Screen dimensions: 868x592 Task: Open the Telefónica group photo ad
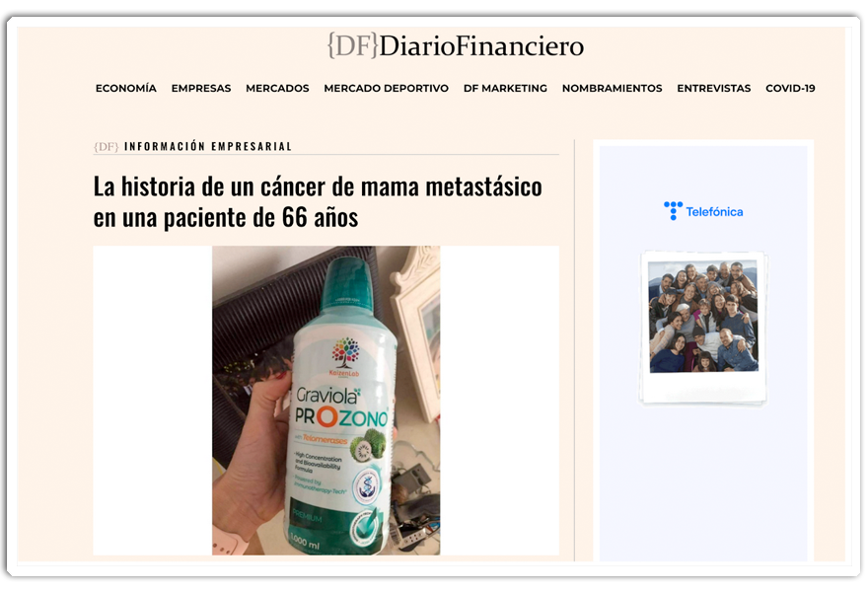(x=703, y=327)
